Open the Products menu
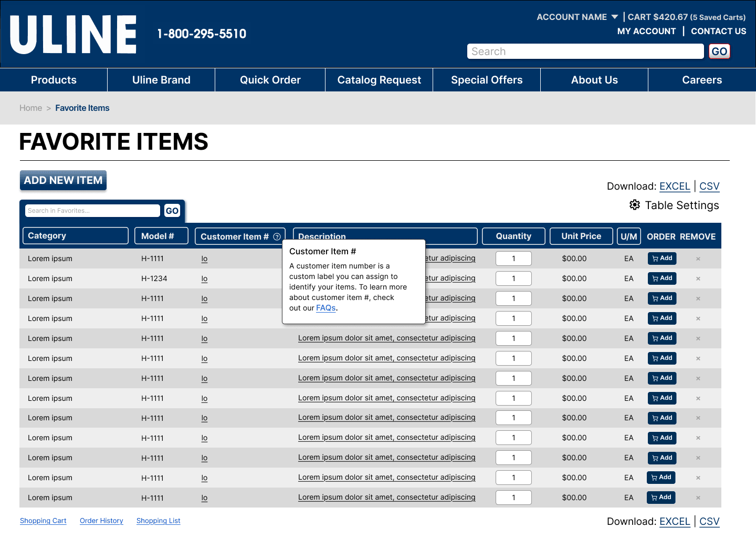 tap(54, 80)
